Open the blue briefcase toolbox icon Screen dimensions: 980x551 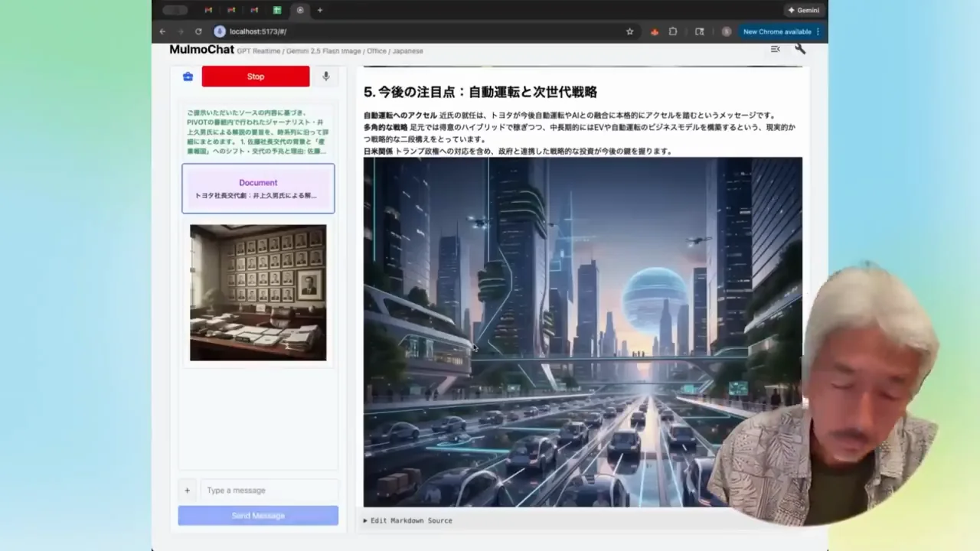188,77
